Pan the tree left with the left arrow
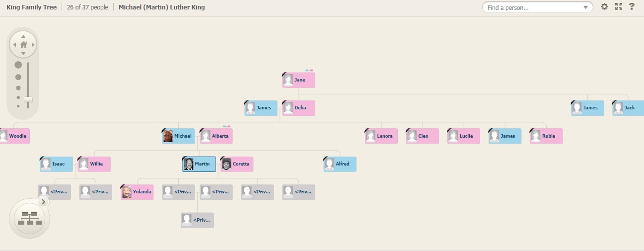This screenshot has height=251, width=644. tap(14, 45)
